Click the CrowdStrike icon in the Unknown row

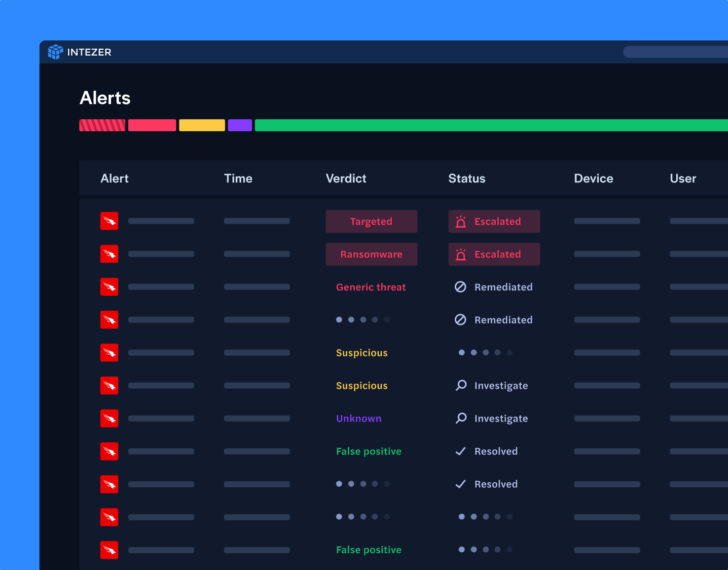click(109, 418)
